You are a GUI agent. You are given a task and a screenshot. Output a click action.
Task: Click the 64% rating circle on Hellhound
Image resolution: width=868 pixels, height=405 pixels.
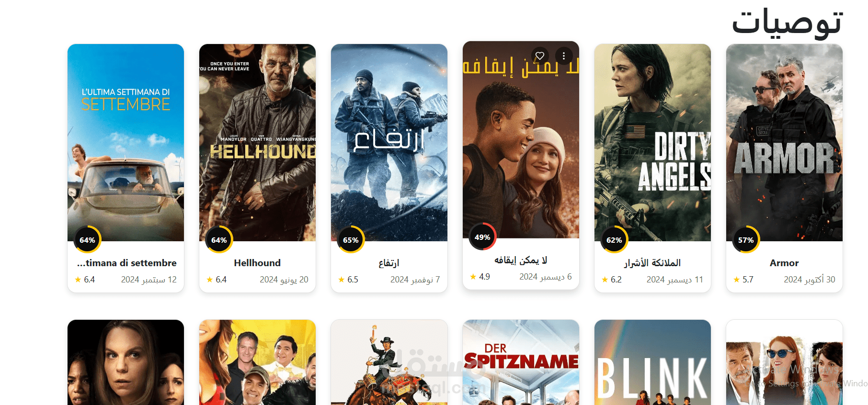coord(219,240)
